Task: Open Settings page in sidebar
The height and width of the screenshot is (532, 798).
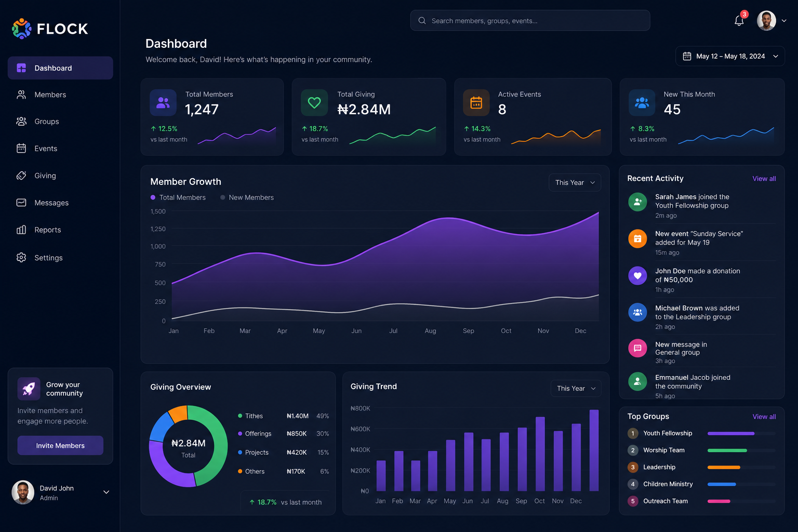Action: (x=60, y=258)
